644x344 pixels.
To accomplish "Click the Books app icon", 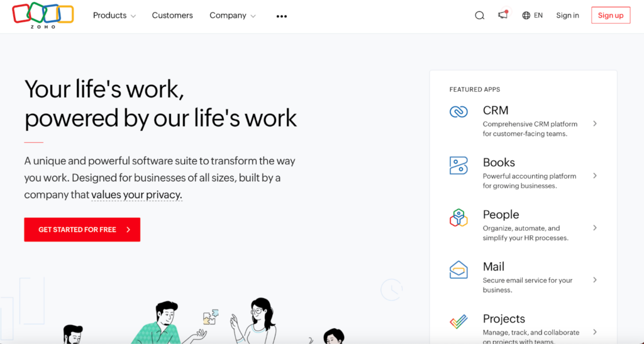I will (458, 165).
